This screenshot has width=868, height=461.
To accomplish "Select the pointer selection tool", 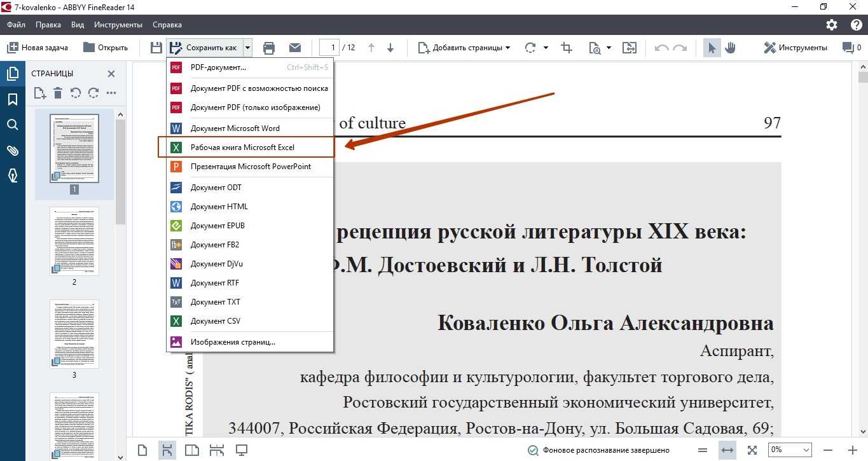I will click(712, 48).
